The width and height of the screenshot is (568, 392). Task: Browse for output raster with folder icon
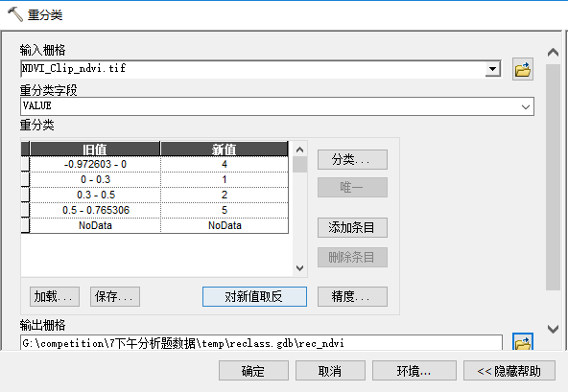(522, 342)
